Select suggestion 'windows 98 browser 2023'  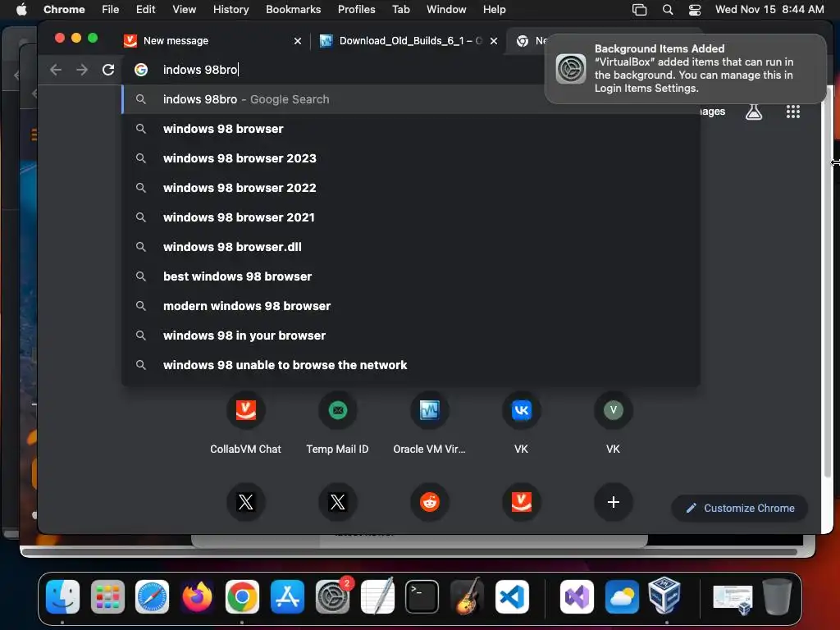411,158
